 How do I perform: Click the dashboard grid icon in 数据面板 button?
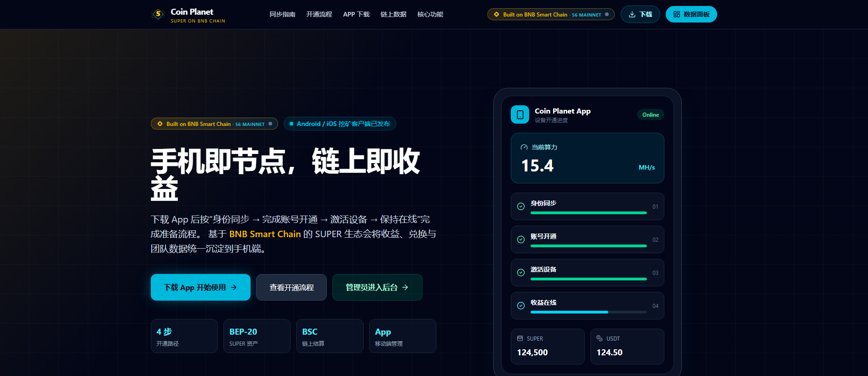pyautogui.click(x=677, y=14)
